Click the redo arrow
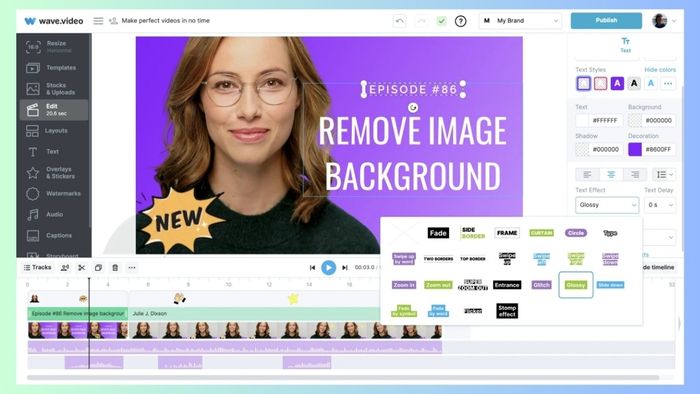 [421, 21]
